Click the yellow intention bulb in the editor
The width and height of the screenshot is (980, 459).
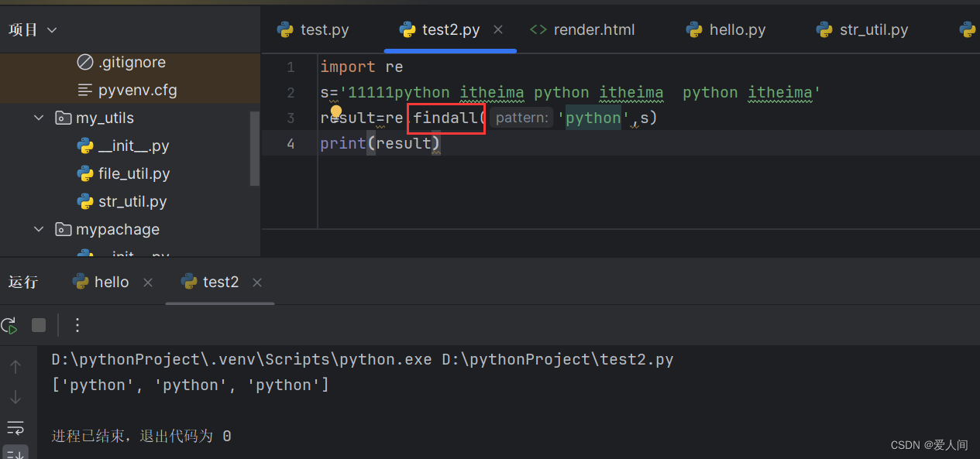coord(335,111)
